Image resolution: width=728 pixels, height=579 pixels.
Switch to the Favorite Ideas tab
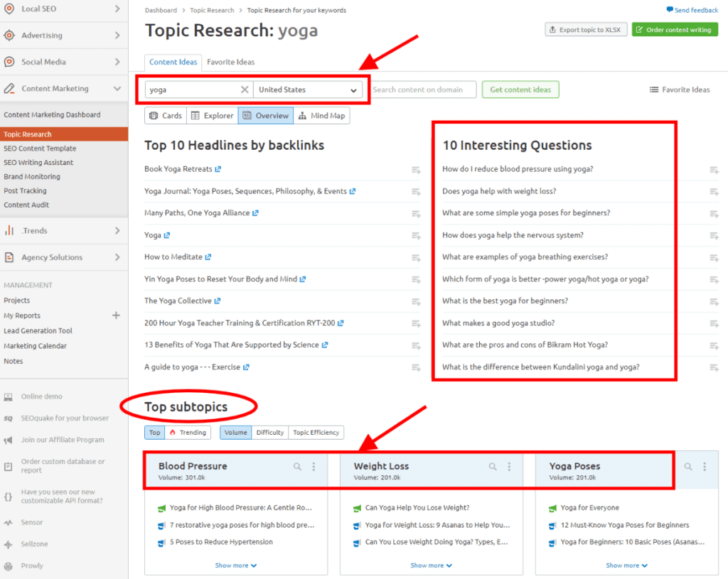231,62
